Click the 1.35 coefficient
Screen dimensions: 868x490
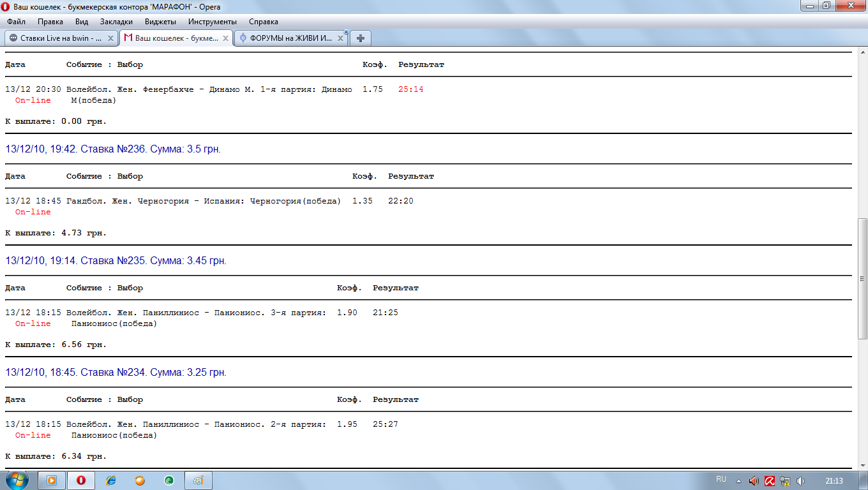363,201
